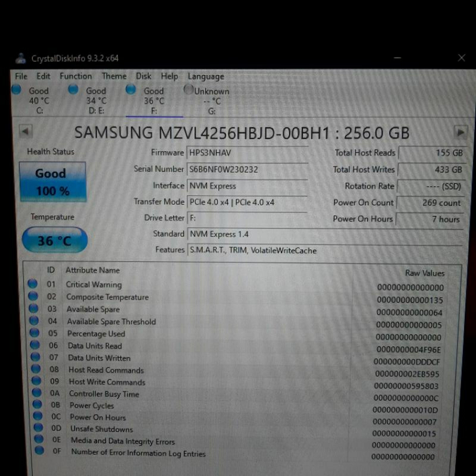Click the status dot for Error Information Log Entries

click(x=39, y=450)
